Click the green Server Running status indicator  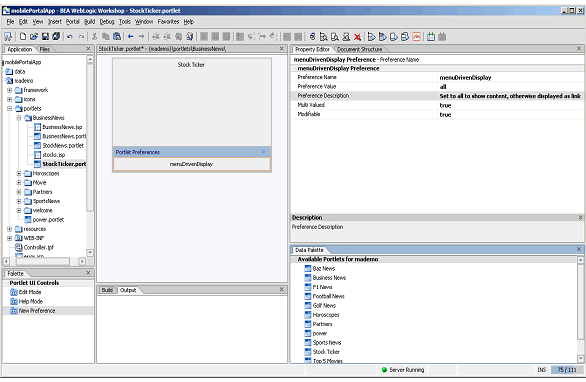tap(384, 370)
